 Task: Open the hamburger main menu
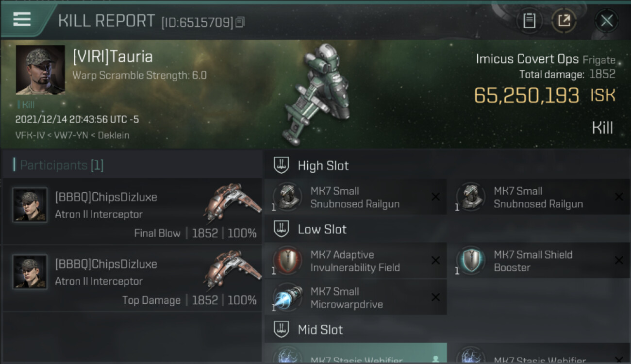tap(22, 20)
